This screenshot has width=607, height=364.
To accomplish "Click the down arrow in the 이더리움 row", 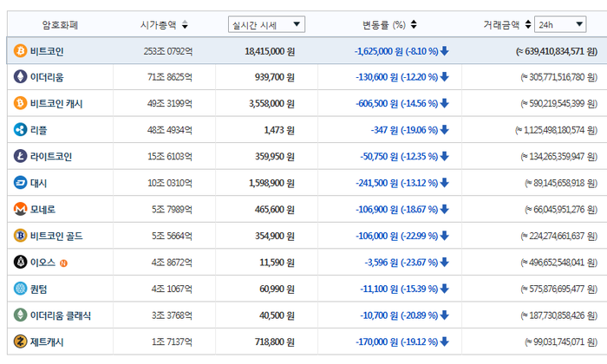I will pos(444,77).
